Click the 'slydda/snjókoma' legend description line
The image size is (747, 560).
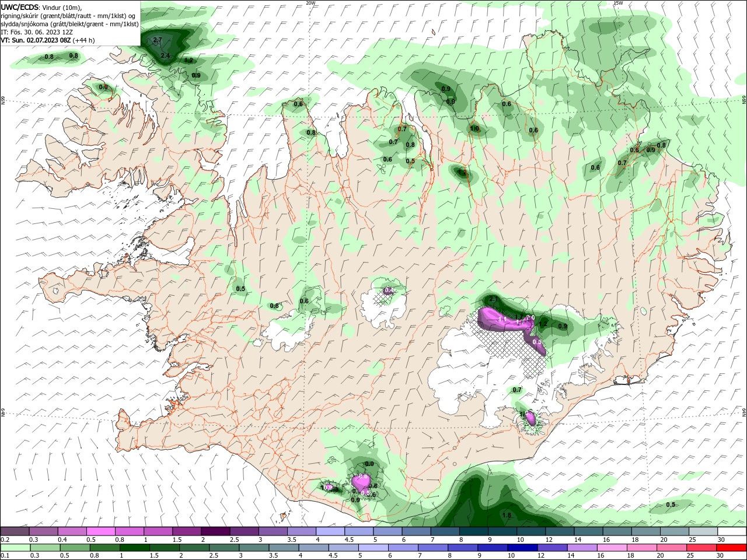point(69,24)
